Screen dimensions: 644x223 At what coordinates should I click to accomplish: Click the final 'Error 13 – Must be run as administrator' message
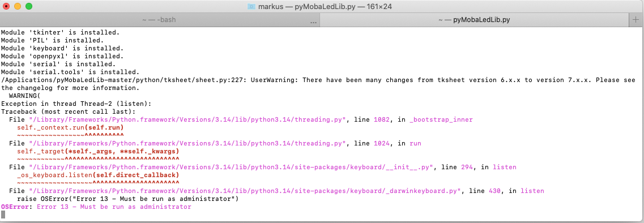(x=114, y=207)
